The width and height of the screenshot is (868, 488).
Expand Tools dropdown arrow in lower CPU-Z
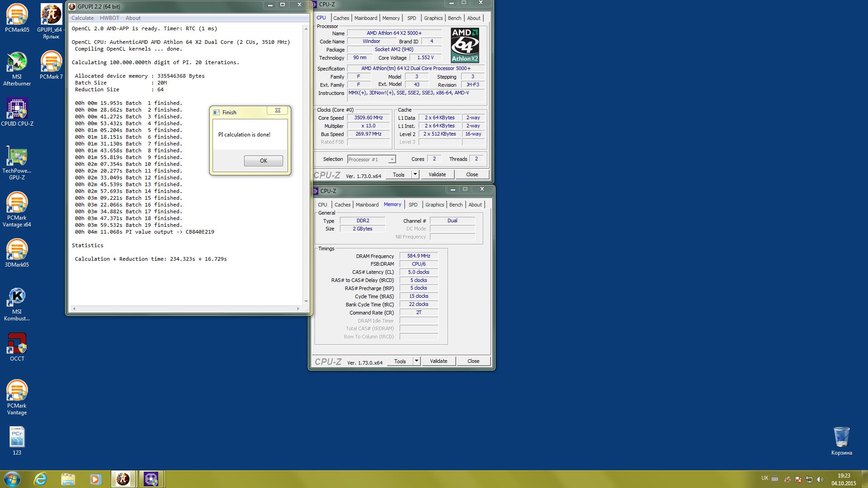pyautogui.click(x=416, y=361)
